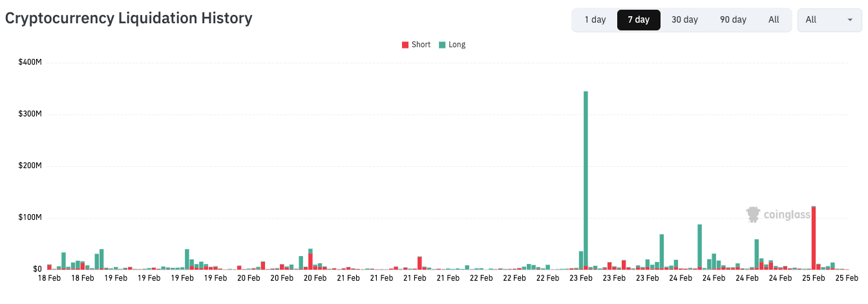Click the coinglass watermark text
The image size is (868, 304).
pyautogui.click(x=787, y=215)
